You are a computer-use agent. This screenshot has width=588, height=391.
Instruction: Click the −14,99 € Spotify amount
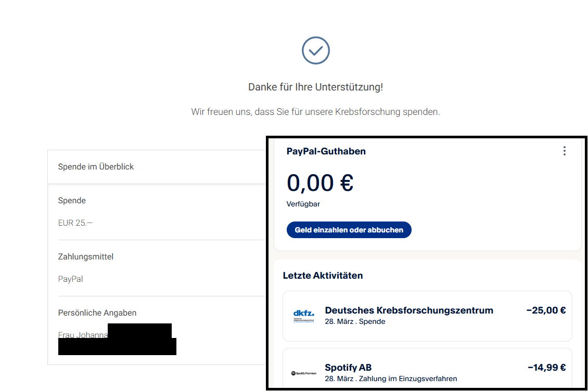pos(546,368)
